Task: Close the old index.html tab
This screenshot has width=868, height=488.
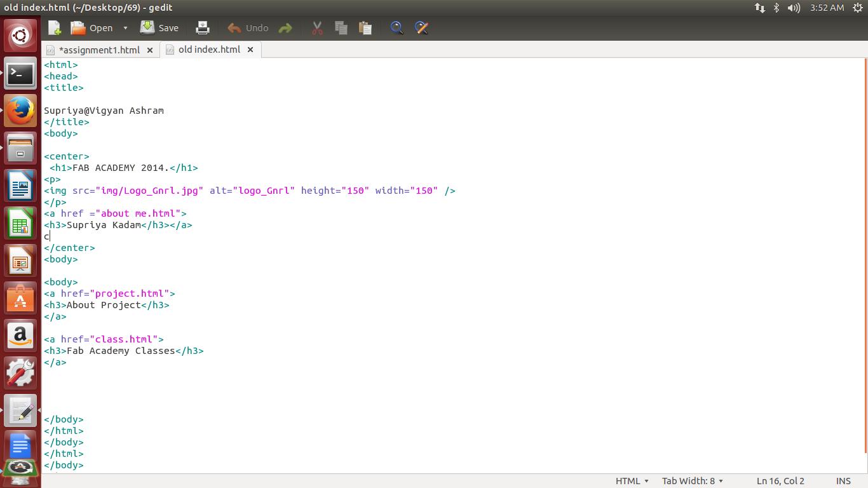Action: point(250,49)
